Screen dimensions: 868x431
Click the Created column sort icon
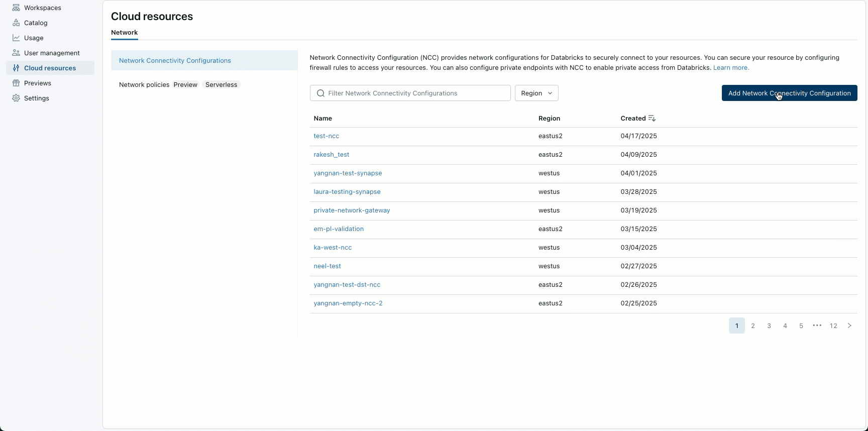[x=652, y=118]
